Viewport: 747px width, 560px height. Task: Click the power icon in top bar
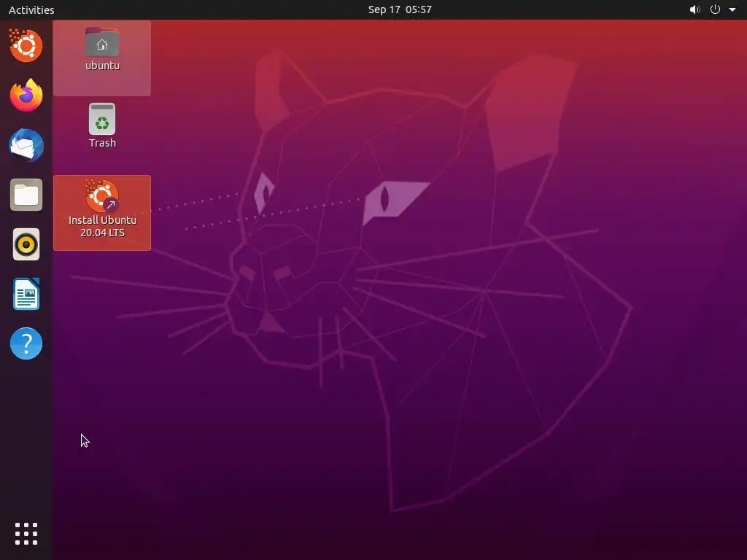click(x=715, y=9)
